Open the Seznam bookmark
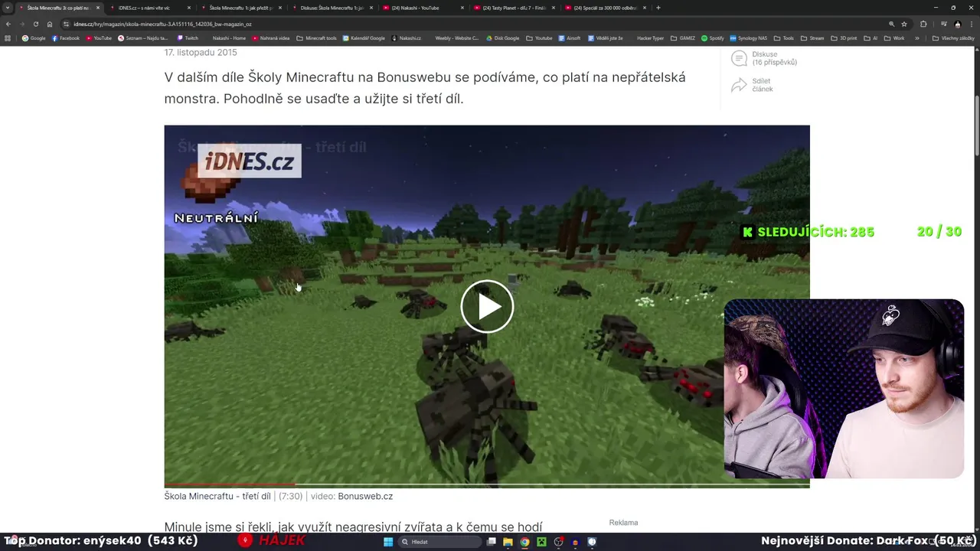The image size is (980, 551). pos(143,37)
